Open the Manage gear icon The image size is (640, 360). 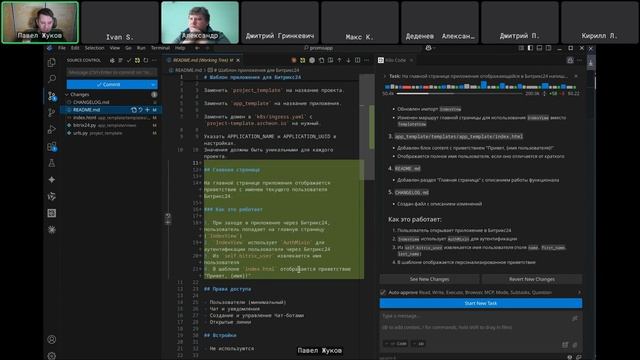[x=52, y=356]
